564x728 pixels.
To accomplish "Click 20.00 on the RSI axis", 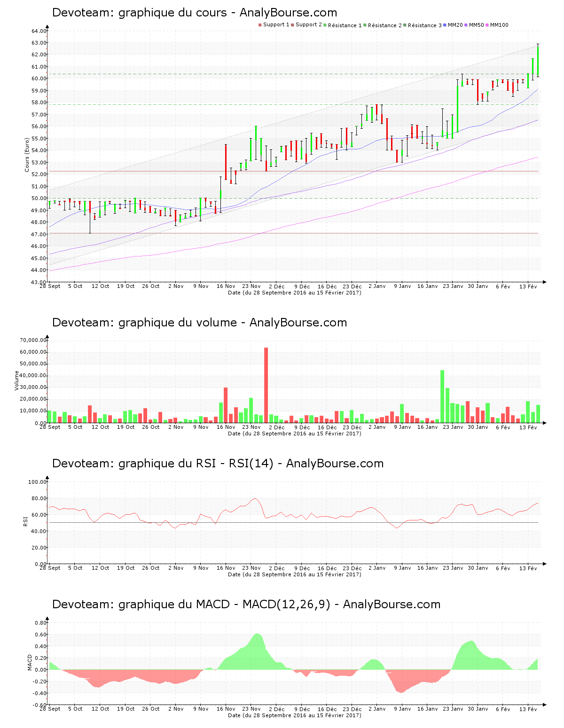I will (x=39, y=548).
